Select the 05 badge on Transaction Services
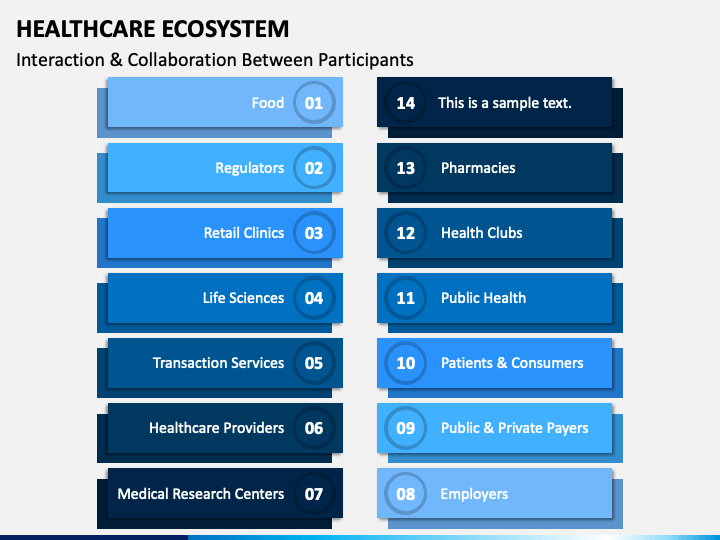 (314, 363)
